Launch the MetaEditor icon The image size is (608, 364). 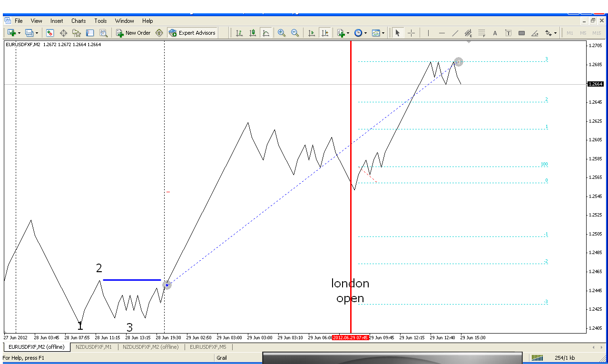159,33
